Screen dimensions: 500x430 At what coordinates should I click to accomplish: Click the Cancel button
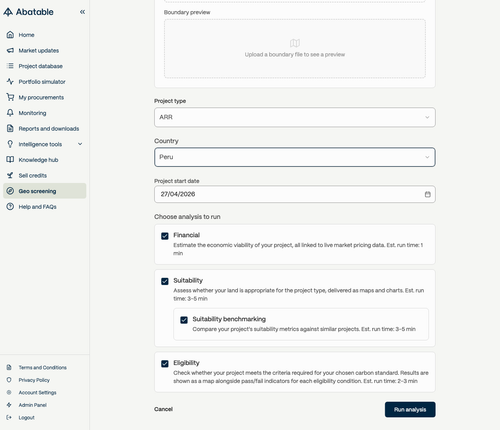coord(163,409)
